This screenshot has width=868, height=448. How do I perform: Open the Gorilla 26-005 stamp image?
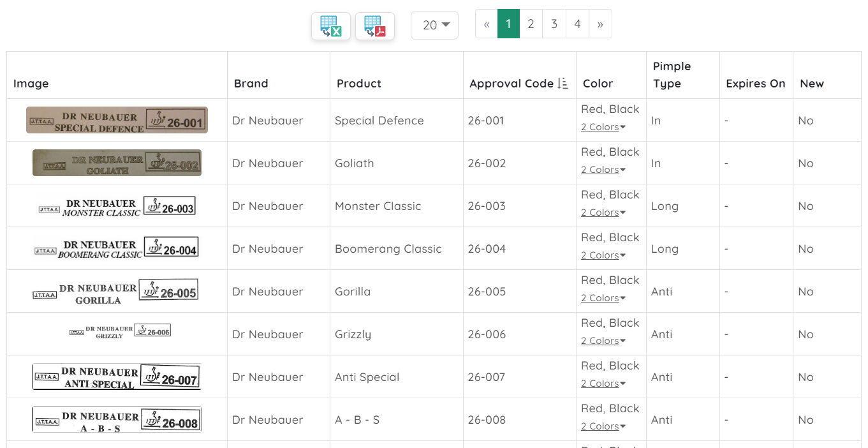[x=117, y=292]
